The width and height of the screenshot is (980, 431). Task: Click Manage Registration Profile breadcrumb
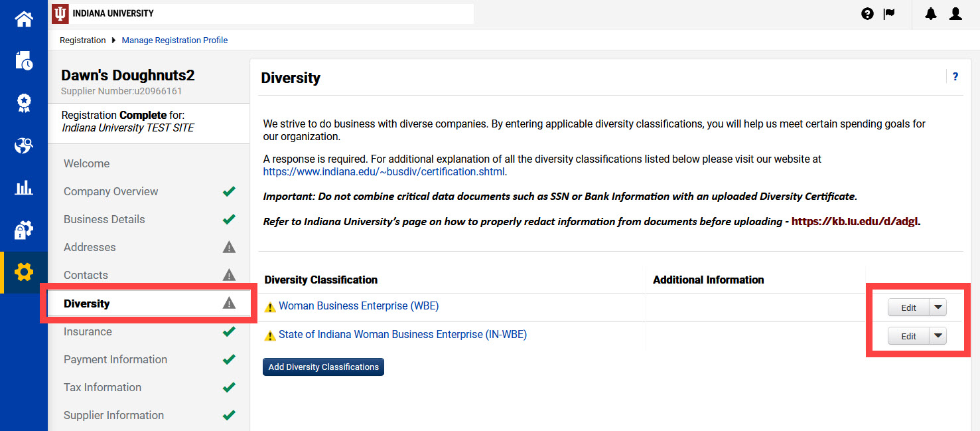(175, 41)
